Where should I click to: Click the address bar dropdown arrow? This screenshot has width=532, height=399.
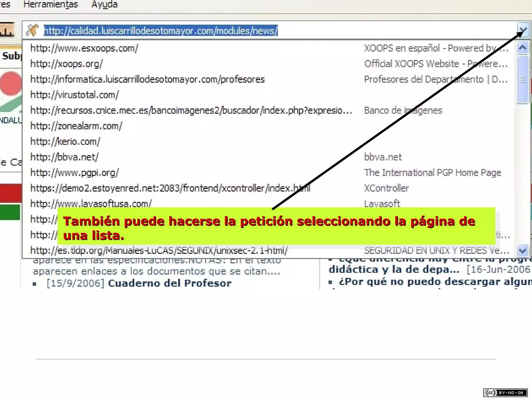click(x=523, y=30)
